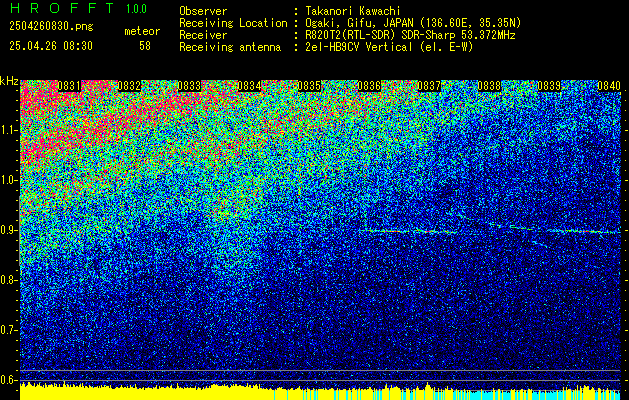The width and height of the screenshot is (629, 400).
Task: Click the 0834 time marker
Action: [249, 86]
